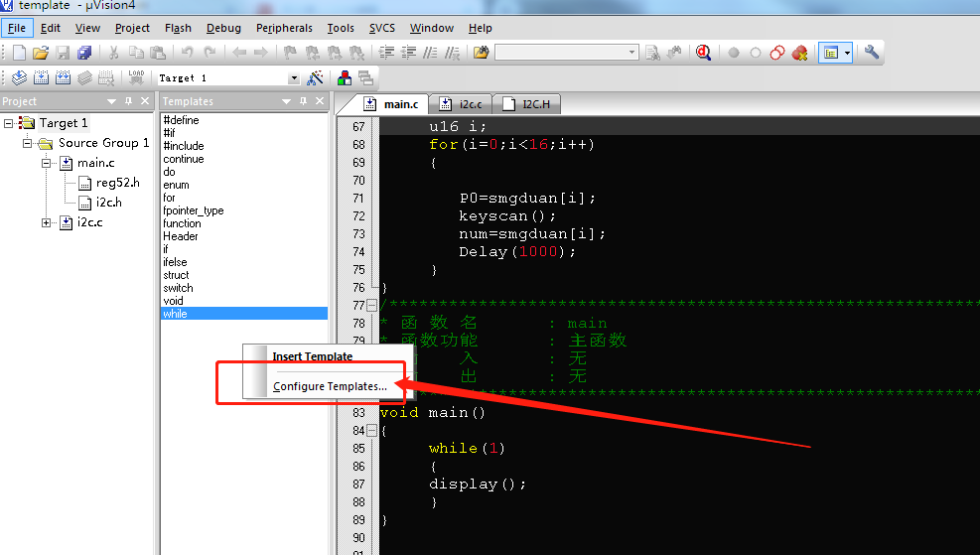Expand i2c.c node in project tree

pyautogui.click(x=46, y=222)
